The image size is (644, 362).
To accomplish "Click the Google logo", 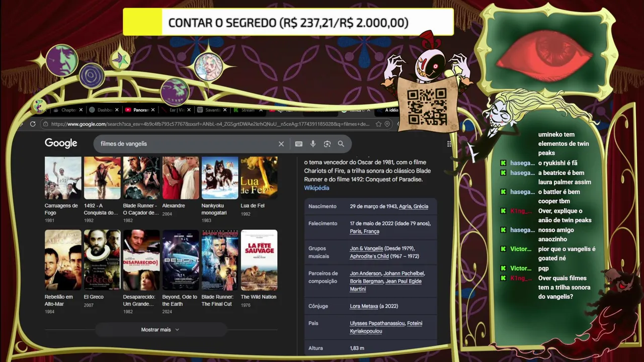I will 61,143.
